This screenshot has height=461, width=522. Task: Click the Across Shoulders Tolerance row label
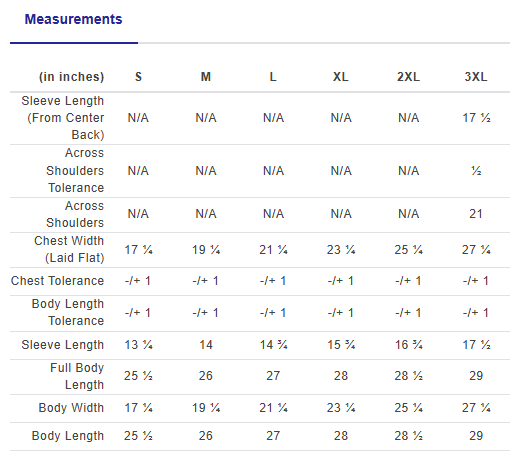click(x=75, y=171)
